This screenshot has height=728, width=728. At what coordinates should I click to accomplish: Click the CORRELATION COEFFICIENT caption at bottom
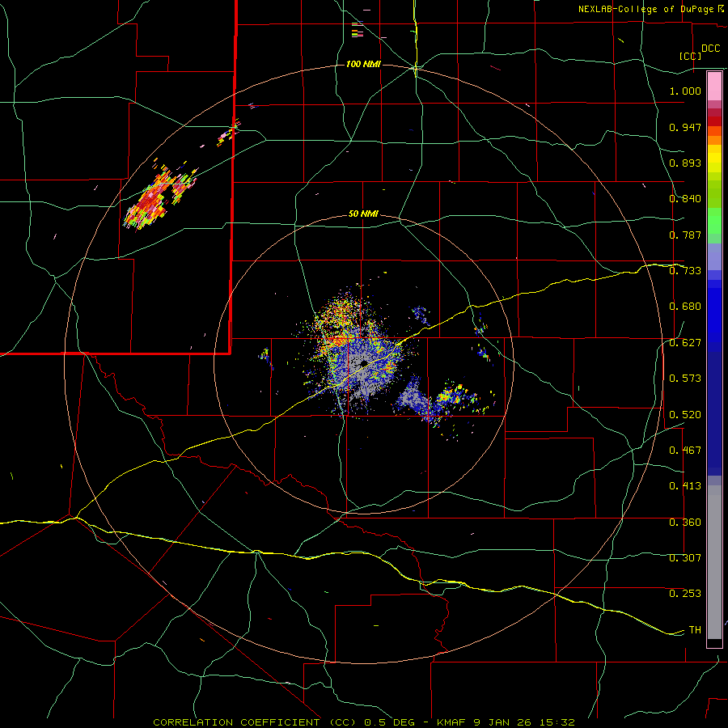(364, 722)
